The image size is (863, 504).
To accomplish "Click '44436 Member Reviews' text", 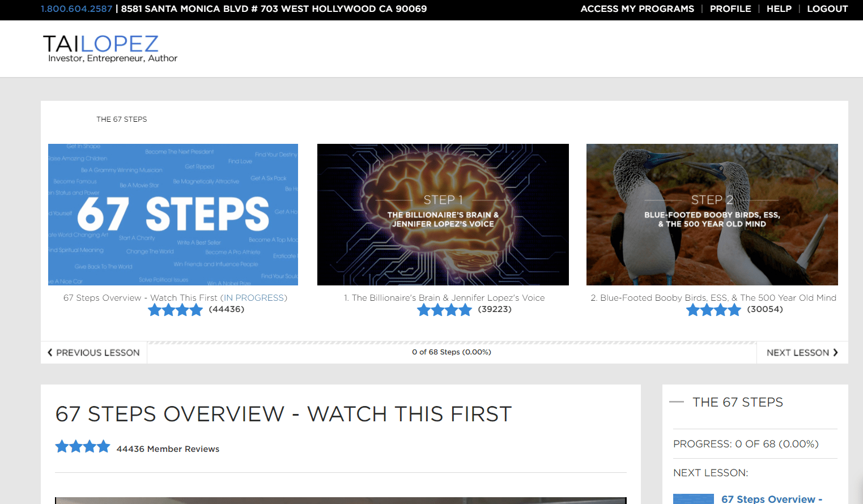I will tap(168, 449).
